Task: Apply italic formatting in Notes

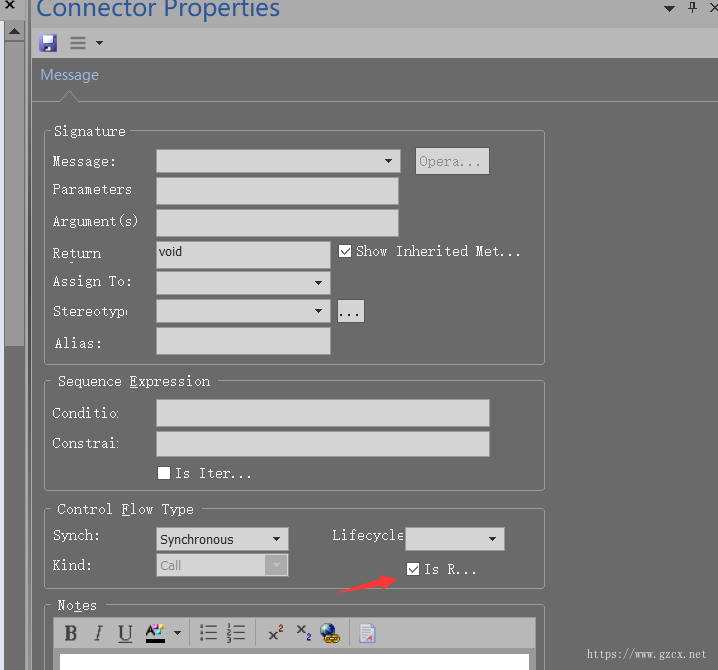Action: 98,633
